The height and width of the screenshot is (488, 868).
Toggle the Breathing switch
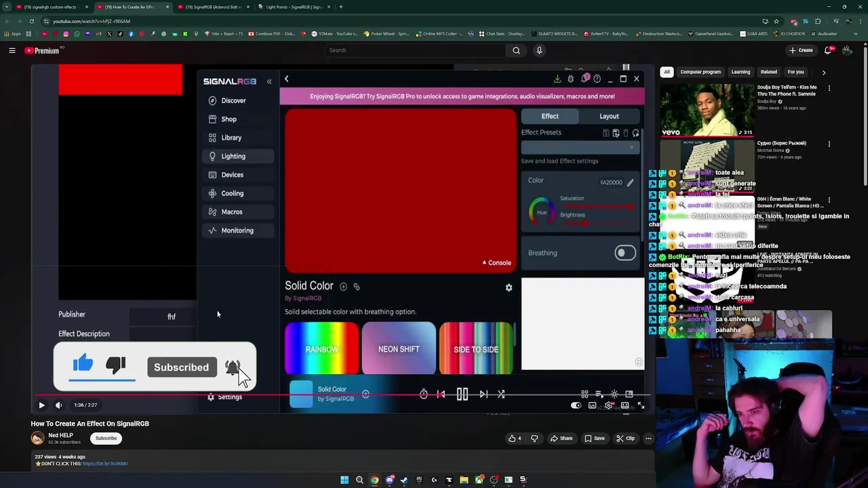(625, 253)
